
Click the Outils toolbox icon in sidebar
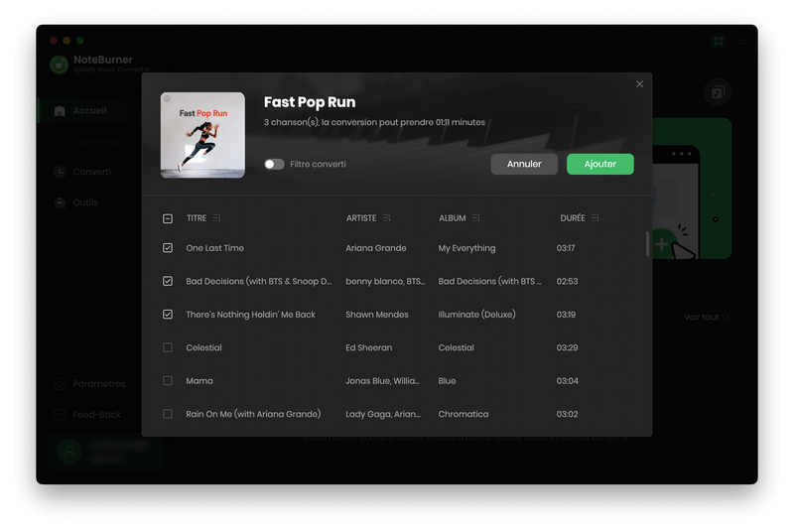60,202
